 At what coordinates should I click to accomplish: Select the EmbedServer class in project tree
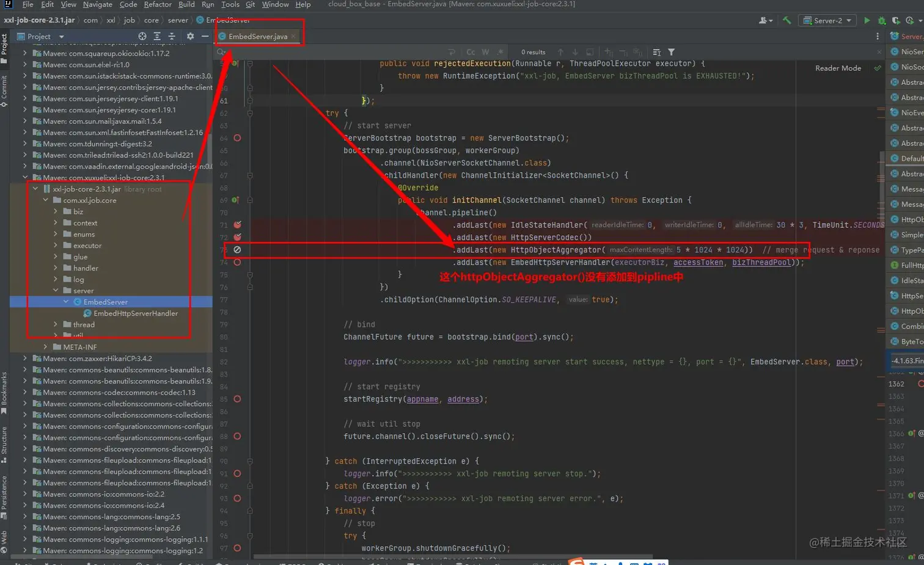point(106,302)
